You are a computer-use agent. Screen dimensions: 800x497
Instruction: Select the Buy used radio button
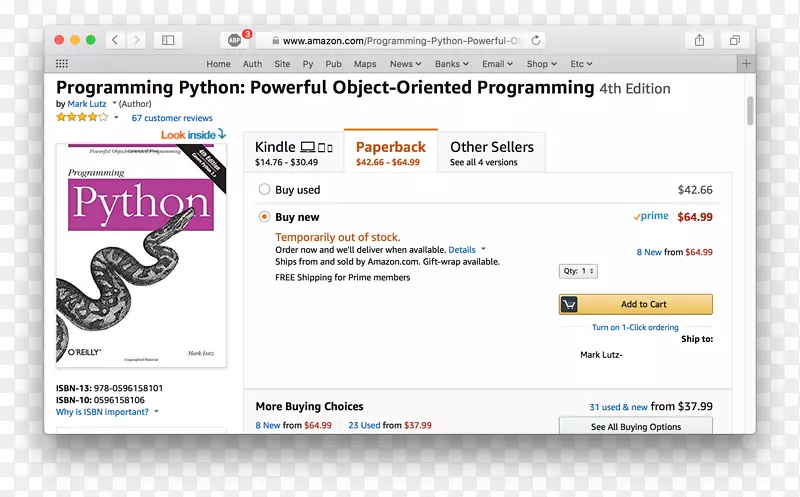point(264,189)
